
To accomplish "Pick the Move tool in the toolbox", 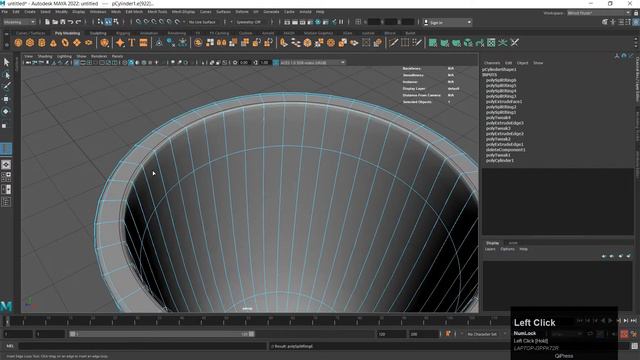I will click(x=6, y=99).
